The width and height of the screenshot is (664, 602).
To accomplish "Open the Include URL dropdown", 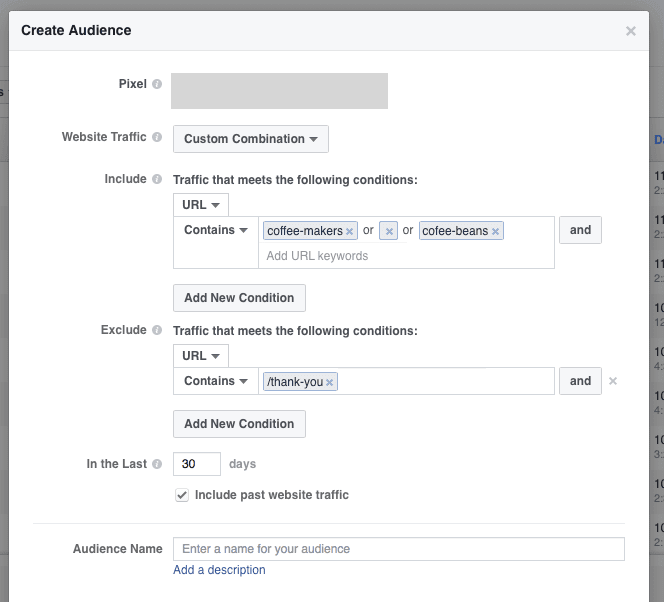I will coord(201,205).
